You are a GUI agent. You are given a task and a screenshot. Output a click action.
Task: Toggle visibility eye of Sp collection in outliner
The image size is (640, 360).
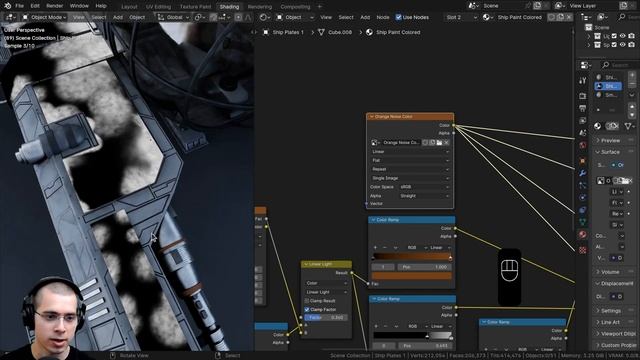[623, 45]
